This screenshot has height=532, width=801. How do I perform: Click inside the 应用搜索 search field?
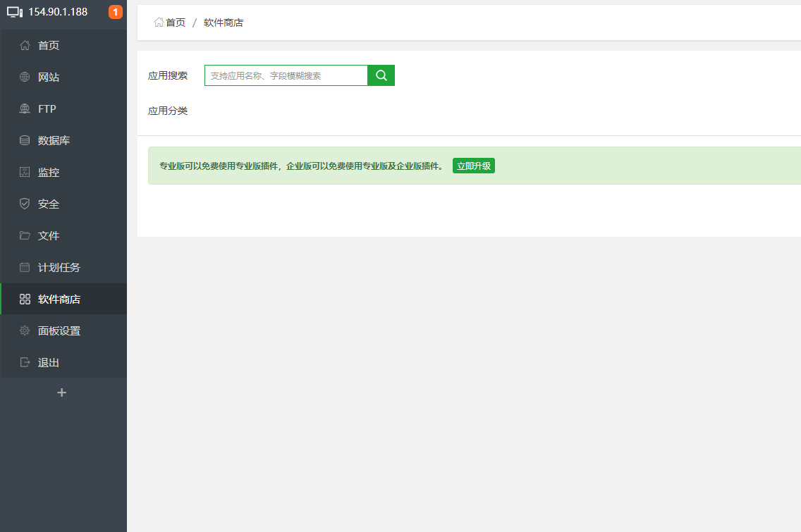(x=286, y=75)
